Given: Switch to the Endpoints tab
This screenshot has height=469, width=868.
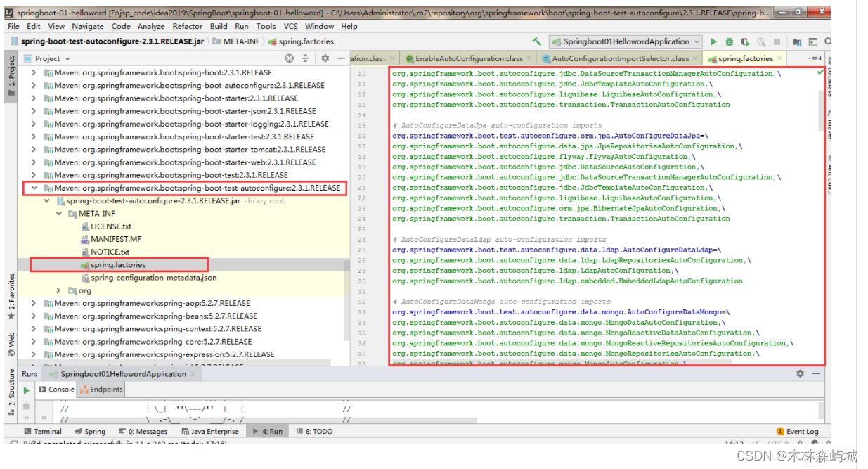Looking at the screenshot, I should point(102,390).
